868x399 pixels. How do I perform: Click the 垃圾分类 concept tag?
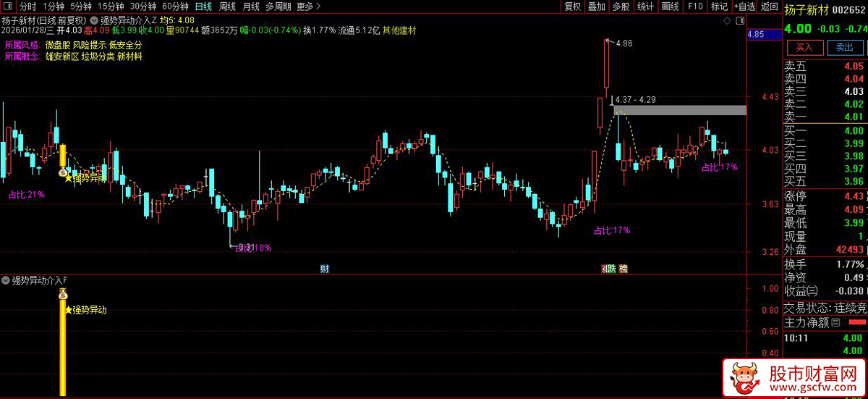(x=98, y=56)
